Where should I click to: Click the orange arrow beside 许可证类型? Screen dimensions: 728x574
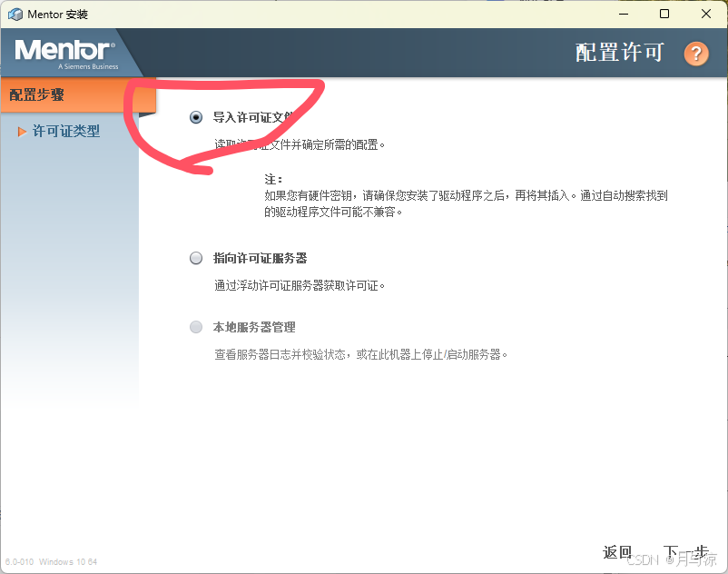click(x=22, y=132)
